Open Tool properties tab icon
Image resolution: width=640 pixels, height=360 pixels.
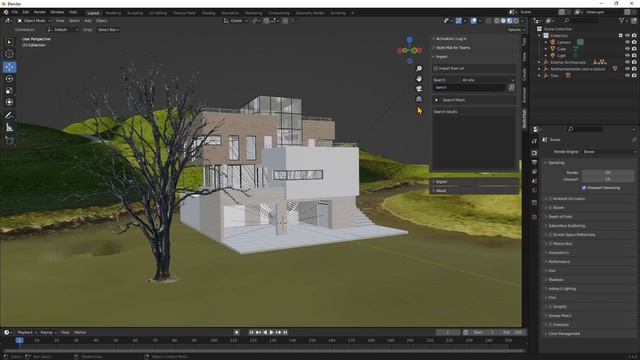(534, 141)
